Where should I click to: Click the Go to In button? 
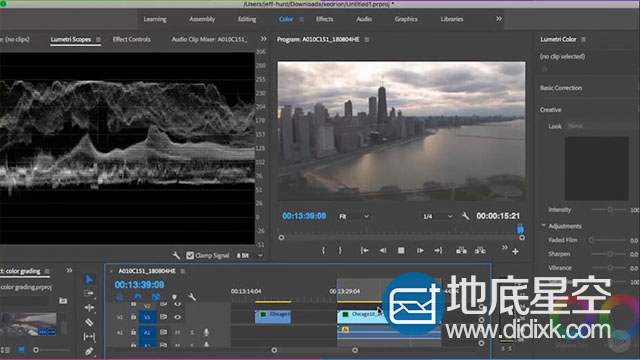(364, 251)
